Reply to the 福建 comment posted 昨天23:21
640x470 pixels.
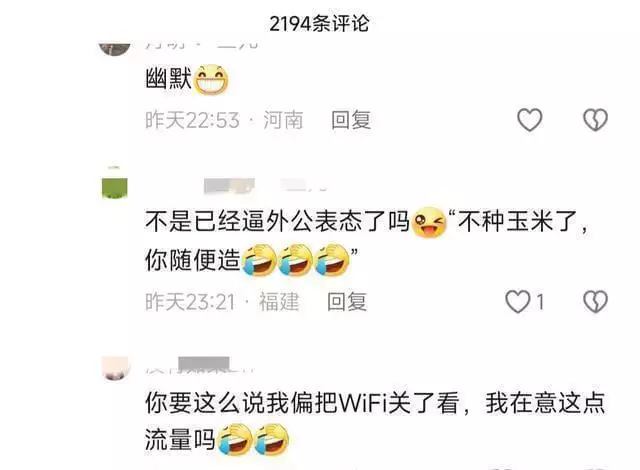coord(347,302)
